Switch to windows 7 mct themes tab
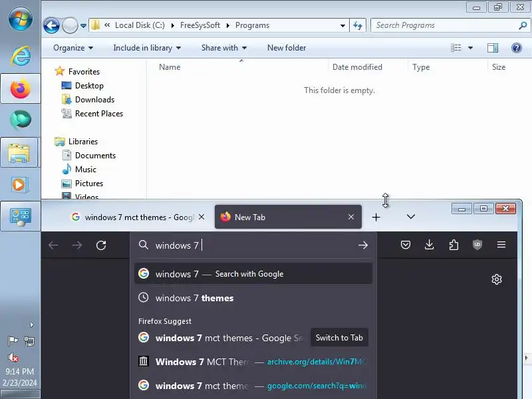 click(x=133, y=217)
